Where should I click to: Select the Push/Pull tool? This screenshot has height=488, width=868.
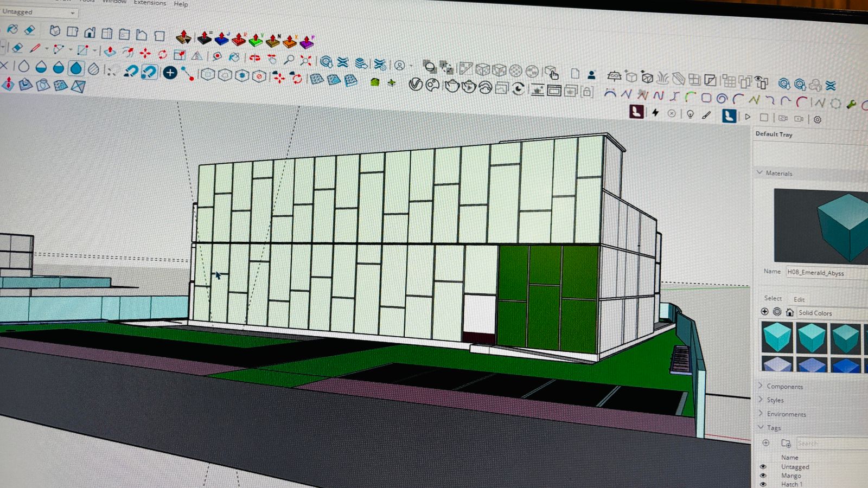(x=110, y=52)
